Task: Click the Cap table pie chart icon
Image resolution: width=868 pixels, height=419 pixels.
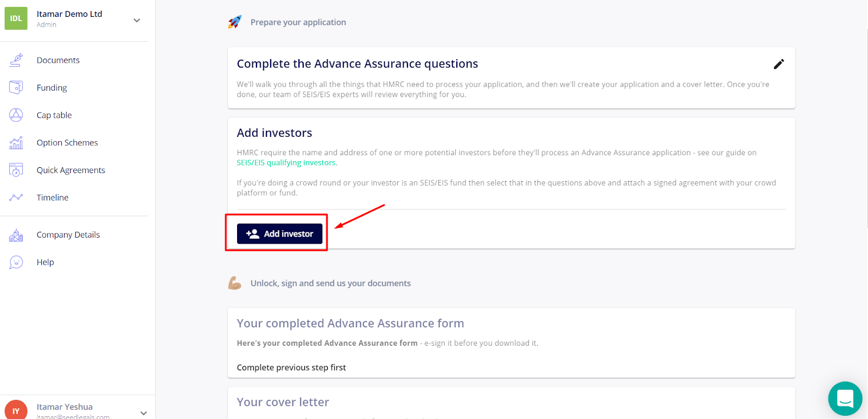Action: click(16, 115)
